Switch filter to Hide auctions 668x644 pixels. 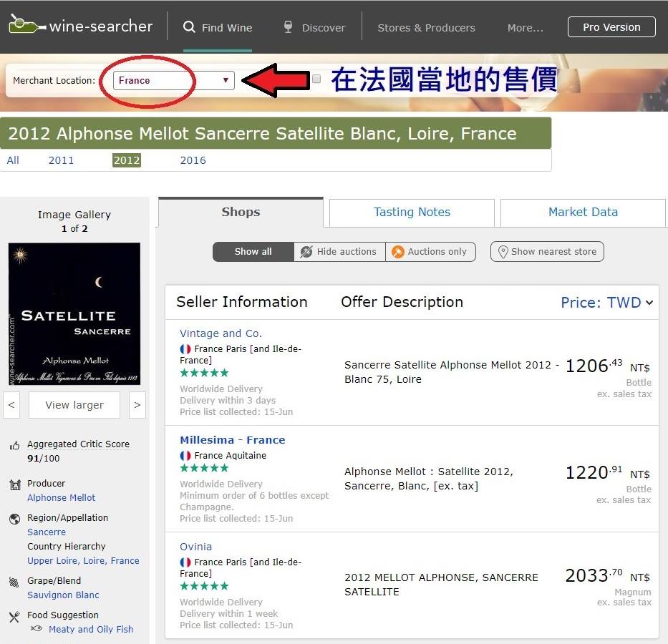click(x=339, y=252)
